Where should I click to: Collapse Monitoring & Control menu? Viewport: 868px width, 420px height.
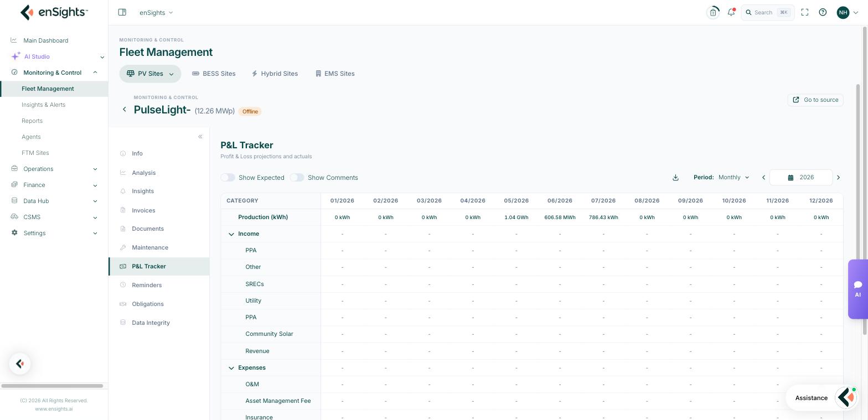click(x=95, y=72)
